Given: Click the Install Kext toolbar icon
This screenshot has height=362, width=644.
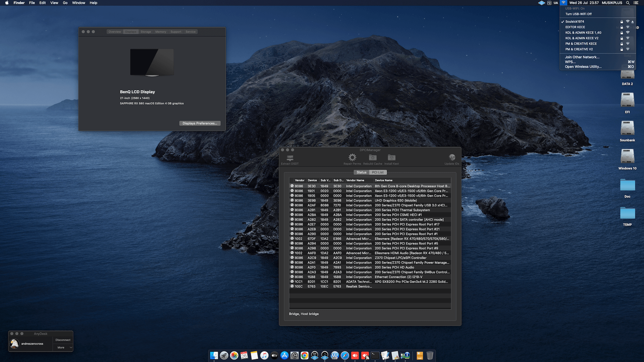Looking at the screenshot, I should point(391,158).
